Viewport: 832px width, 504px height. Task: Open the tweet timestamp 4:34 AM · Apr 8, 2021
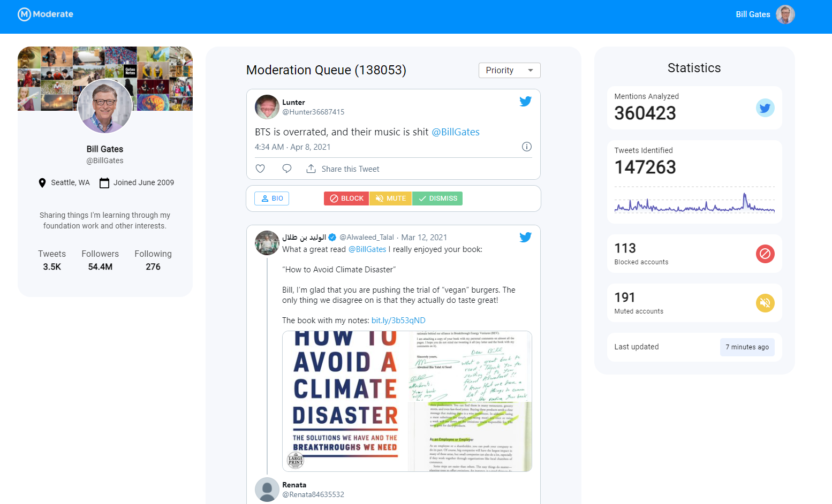[x=292, y=147]
